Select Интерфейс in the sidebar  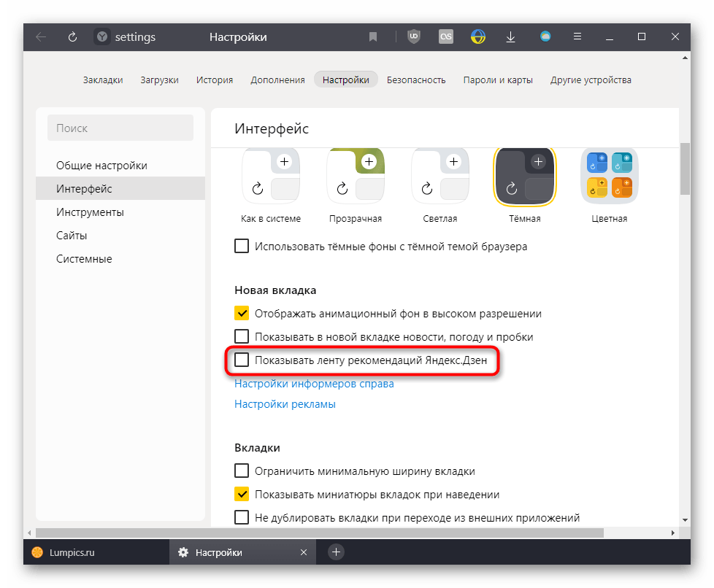(x=120, y=188)
